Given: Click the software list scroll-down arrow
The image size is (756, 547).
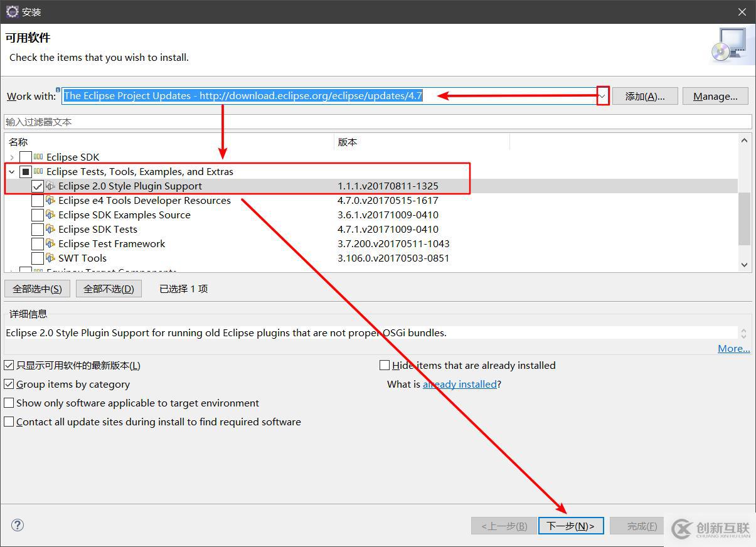Looking at the screenshot, I should click(x=745, y=265).
